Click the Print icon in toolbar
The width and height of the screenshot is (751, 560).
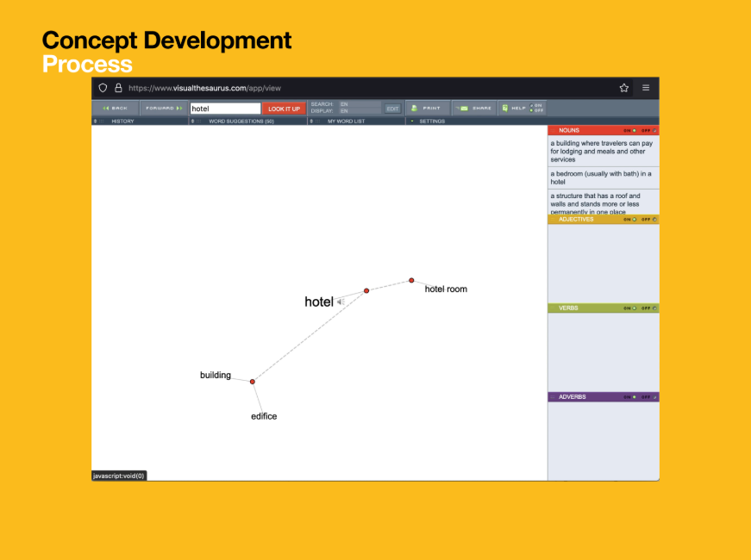tap(415, 109)
